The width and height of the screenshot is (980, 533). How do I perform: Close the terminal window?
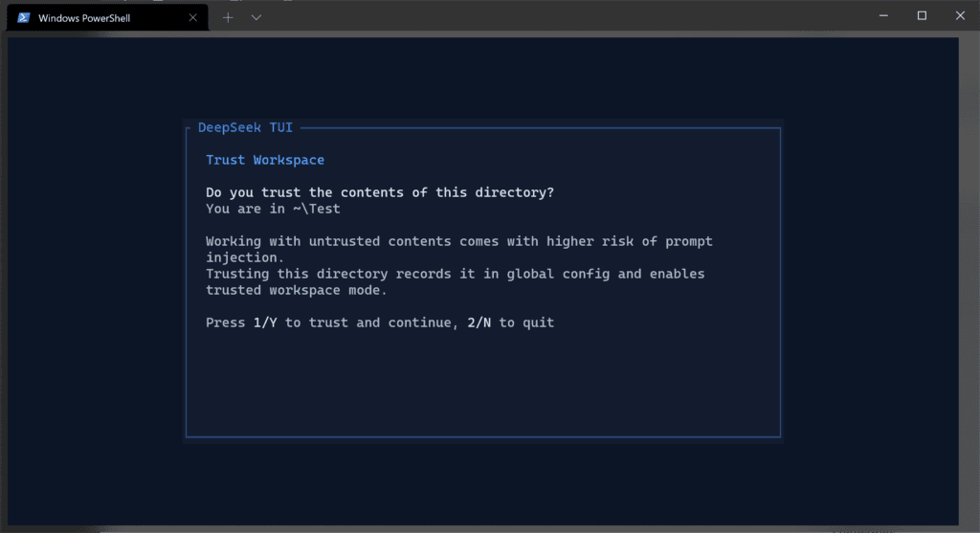(960, 15)
